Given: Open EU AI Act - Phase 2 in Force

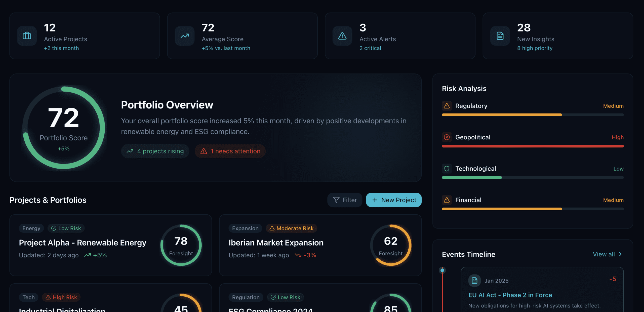Looking at the screenshot, I should (510, 295).
